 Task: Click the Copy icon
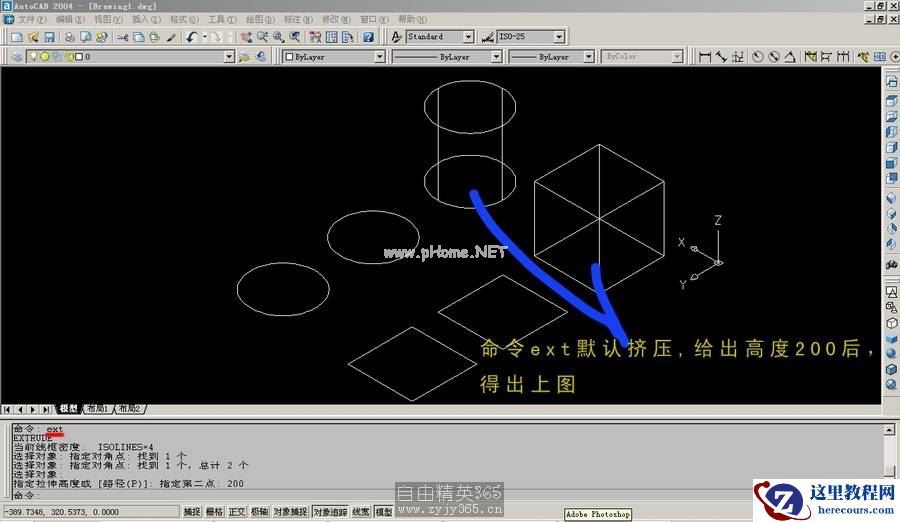click(x=138, y=37)
